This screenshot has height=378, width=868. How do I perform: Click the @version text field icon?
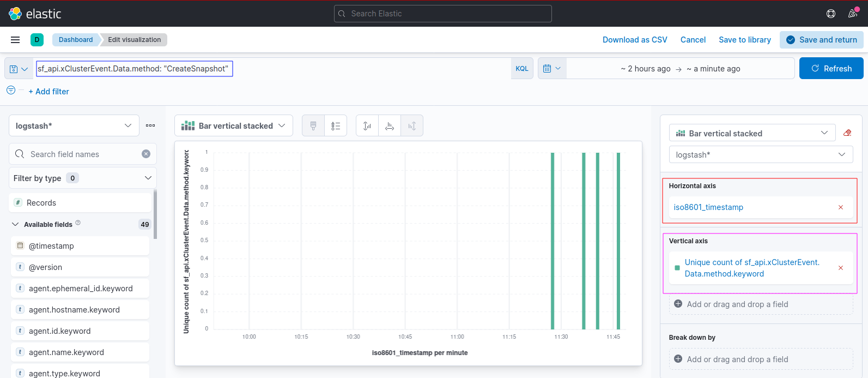pyautogui.click(x=20, y=267)
